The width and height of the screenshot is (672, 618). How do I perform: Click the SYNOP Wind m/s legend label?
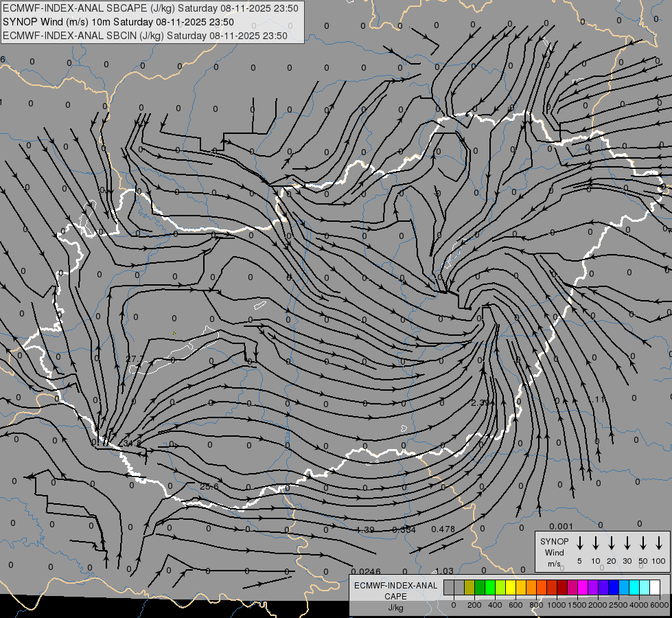(x=554, y=552)
